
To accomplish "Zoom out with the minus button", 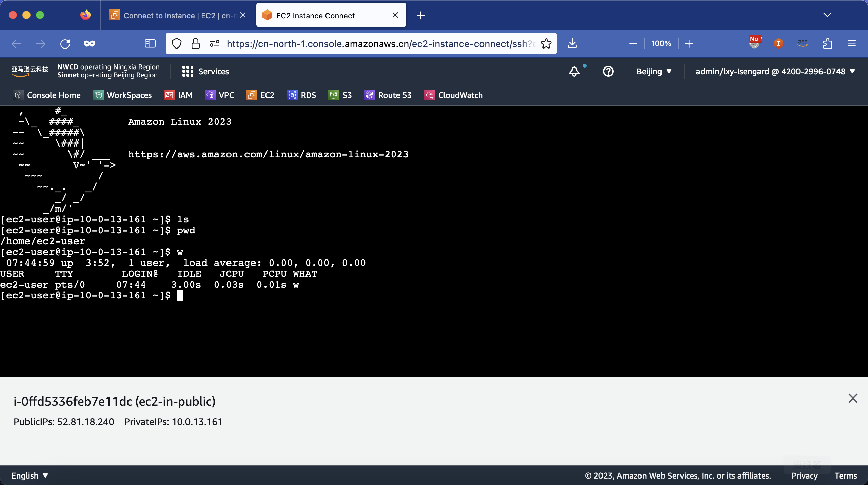I will (633, 44).
